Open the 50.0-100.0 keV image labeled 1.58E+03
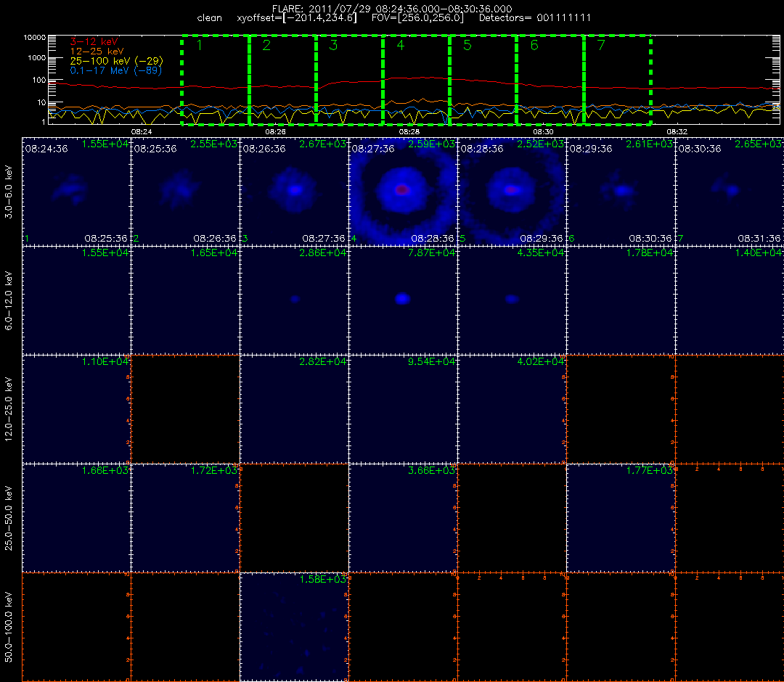The width and height of the screenshot is (784, 682). (x=295, y=627)
